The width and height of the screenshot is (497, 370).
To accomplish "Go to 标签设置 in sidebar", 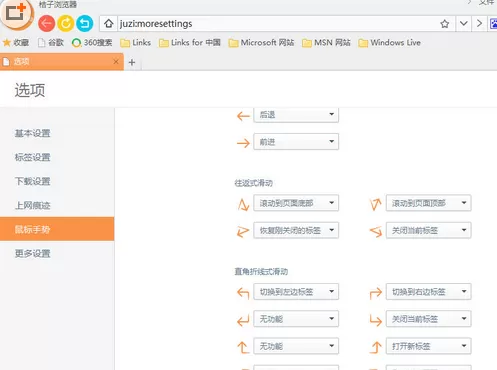I will coord(33,157).
